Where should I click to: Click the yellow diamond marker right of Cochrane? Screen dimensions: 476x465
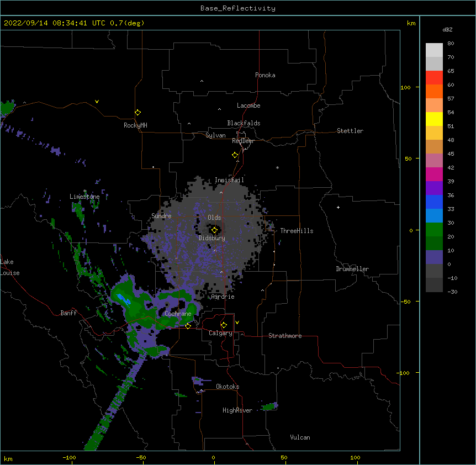[x=188, y=326]
